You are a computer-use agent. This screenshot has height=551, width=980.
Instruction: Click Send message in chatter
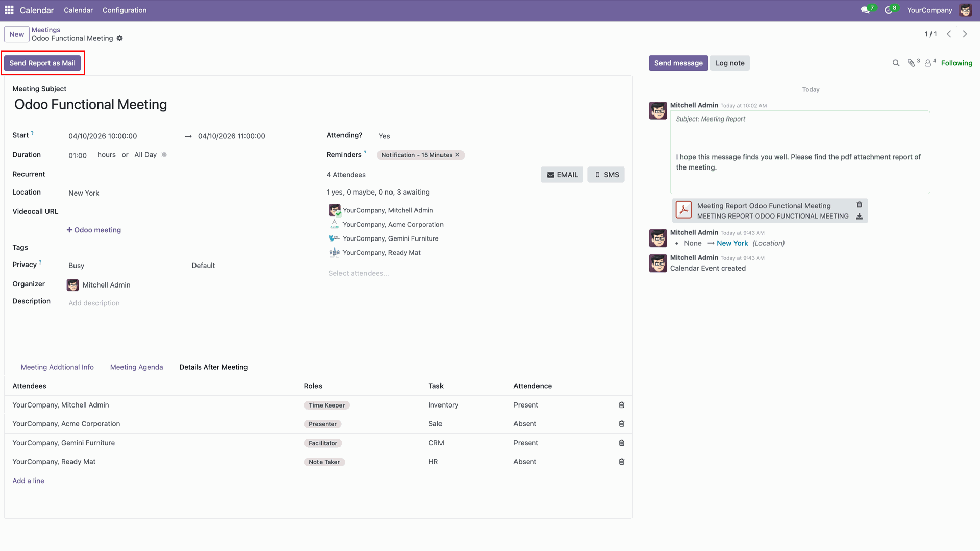678,63
